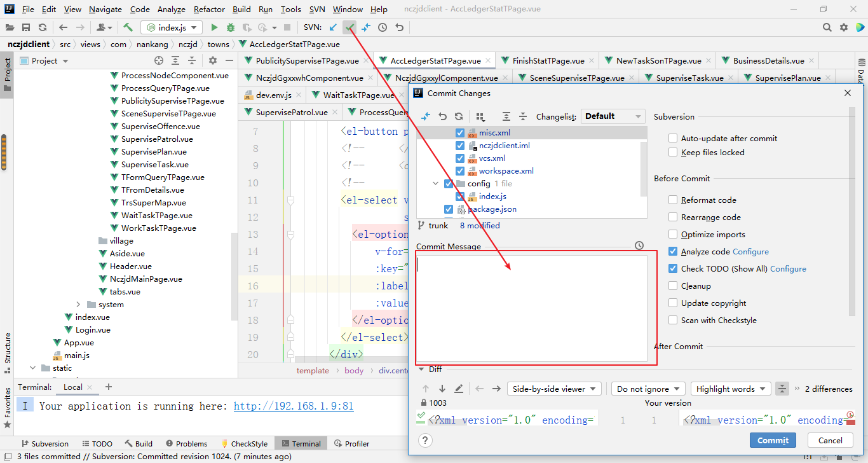Click the SVN Update Project blue arrow
868x463 pixels.
(333, 27)
